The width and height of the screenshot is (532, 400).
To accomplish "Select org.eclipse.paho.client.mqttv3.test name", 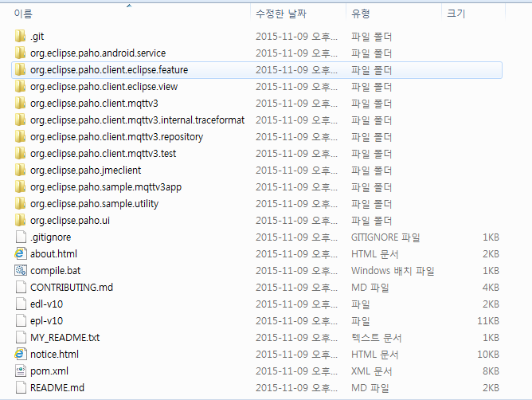I will click(x=104, y=154).
